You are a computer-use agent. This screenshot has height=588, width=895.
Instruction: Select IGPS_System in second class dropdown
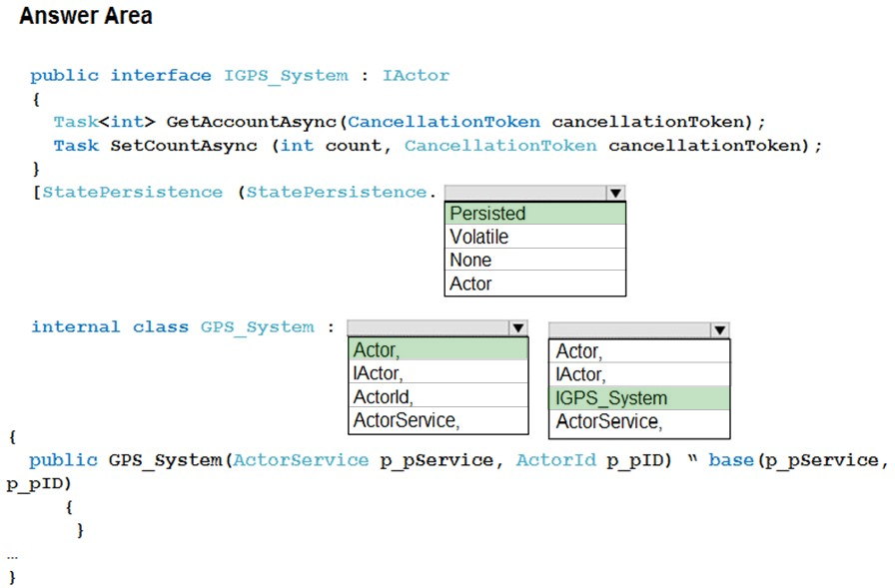tap(639, 397)
